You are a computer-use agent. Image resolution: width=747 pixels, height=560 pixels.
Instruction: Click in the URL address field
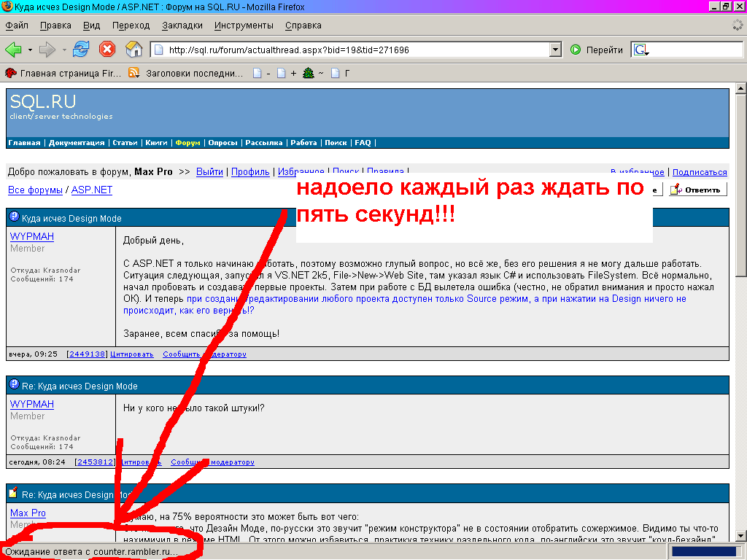pyautogui.click(x=350, y=50)
